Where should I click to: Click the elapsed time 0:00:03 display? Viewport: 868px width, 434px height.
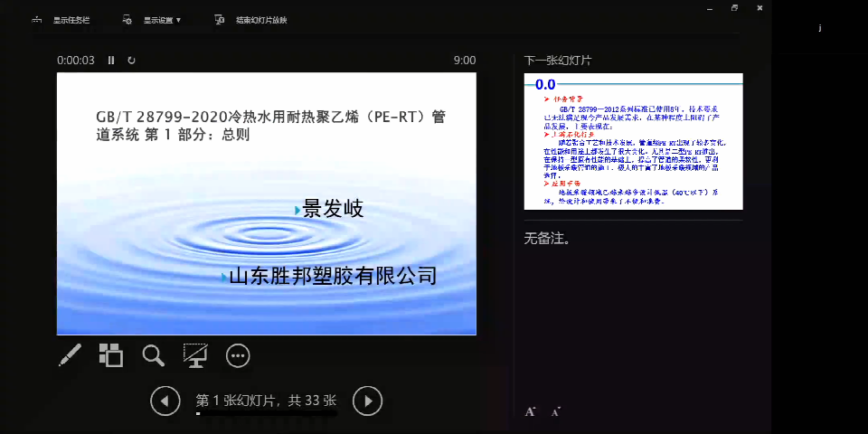click(76, 61)
